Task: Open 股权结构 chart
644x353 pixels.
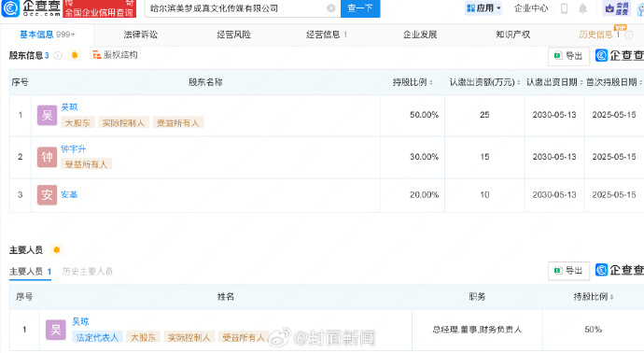Action: 115,55
